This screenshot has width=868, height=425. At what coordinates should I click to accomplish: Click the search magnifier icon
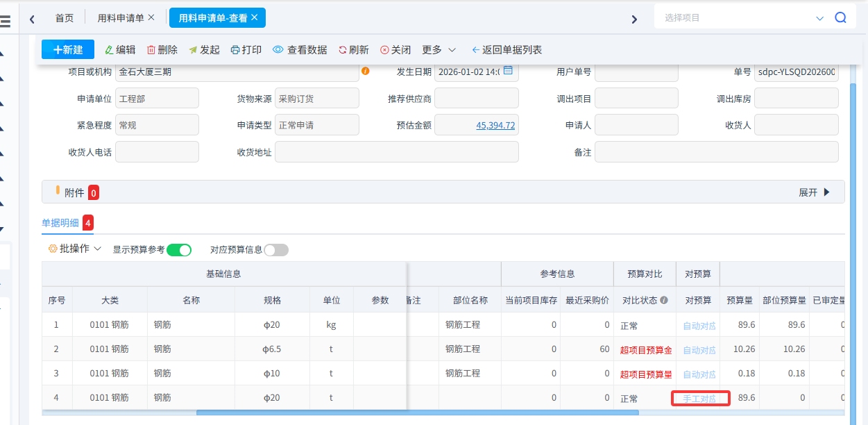(x=840, y=18)
